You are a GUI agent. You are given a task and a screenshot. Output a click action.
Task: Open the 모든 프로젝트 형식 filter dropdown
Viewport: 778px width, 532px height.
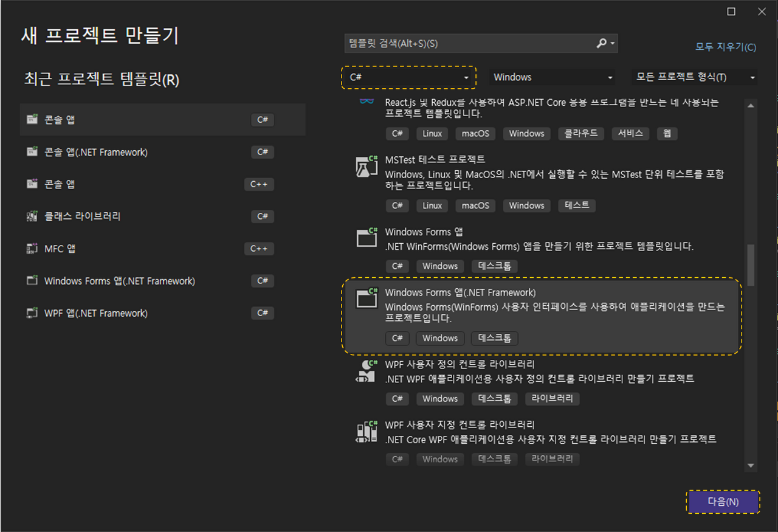point(695,77)
